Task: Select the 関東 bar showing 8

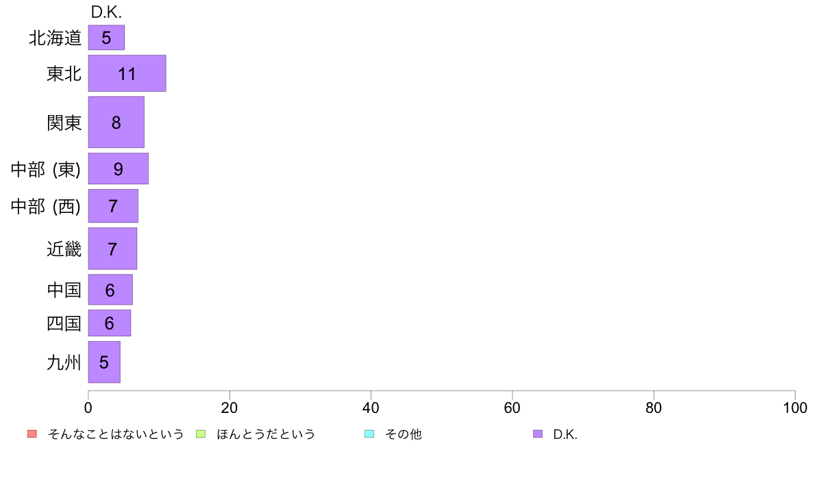Action: click(x=116, y=122)
